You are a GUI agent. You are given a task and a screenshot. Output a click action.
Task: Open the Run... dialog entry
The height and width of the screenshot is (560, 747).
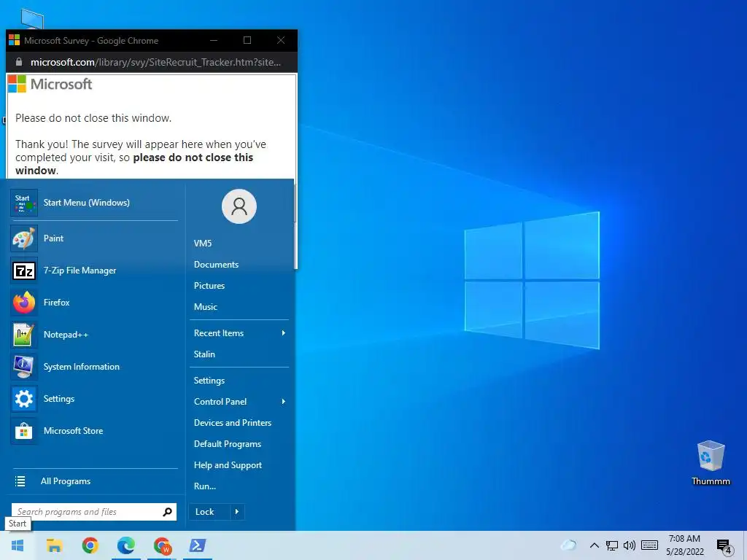coord(205,486)
